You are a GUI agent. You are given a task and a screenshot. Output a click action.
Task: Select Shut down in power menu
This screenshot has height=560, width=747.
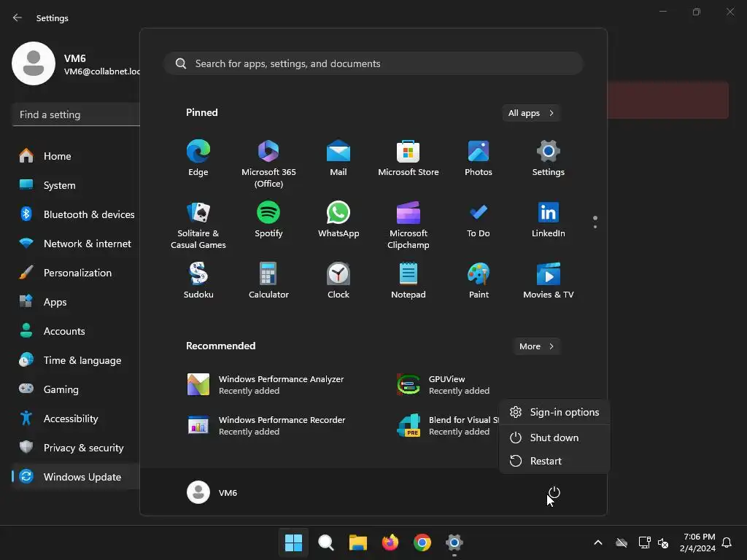pos(554,437)
